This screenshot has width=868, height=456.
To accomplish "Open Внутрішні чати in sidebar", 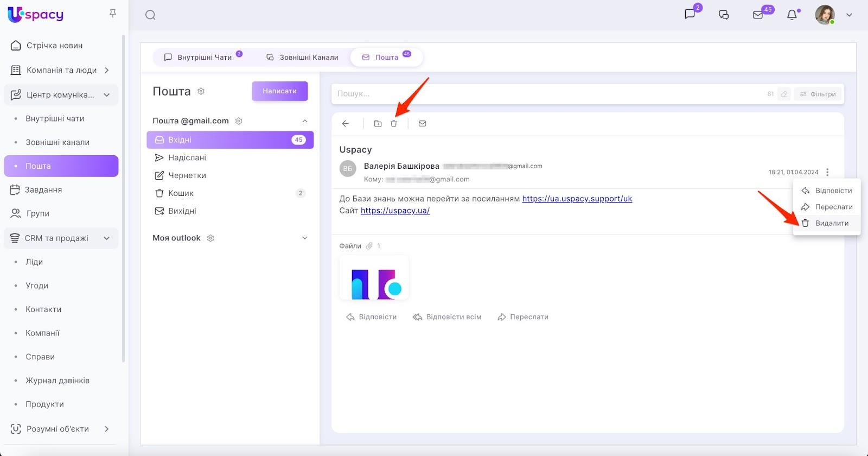I will coord(61,118).
